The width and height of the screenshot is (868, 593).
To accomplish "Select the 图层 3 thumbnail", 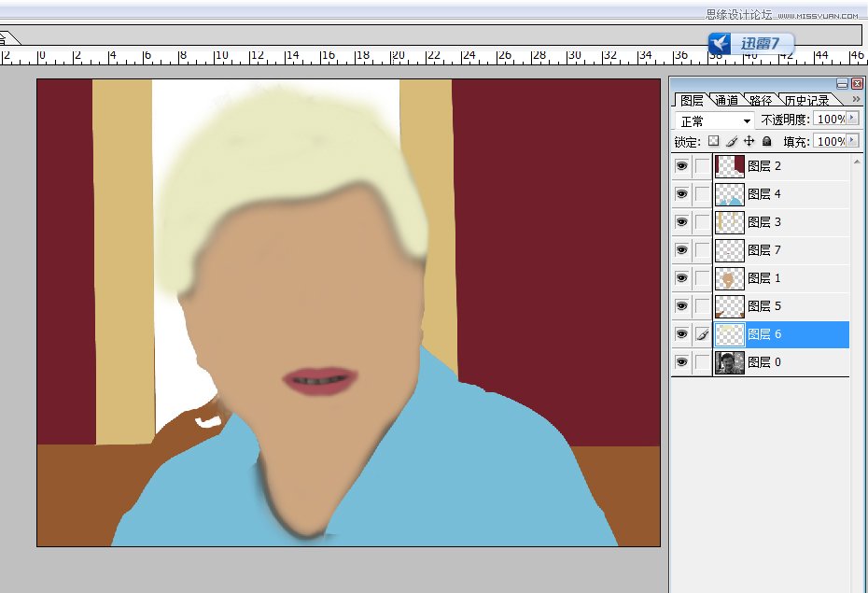I will point(730,222).
